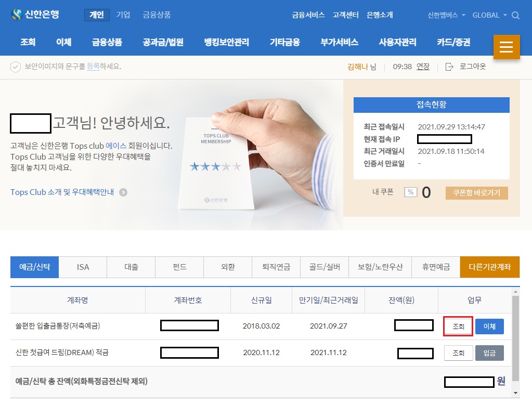This screenshot has height=405, width=532.
Task: Click the user name 김해나
Action: tap(358, 67)
